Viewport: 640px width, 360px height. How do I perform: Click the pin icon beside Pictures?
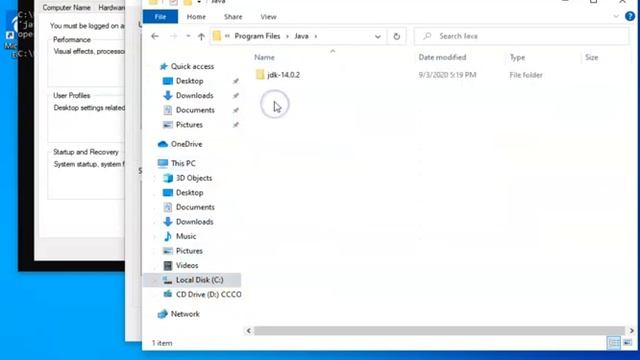pyautogui.click(x=236, y=125)
